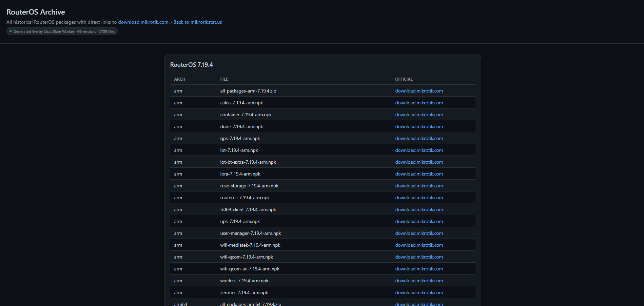The height and width of the screenshot is (306, 644).
Task: Select the file name iot-7.19.4-arm.npk
Action: 239,150
